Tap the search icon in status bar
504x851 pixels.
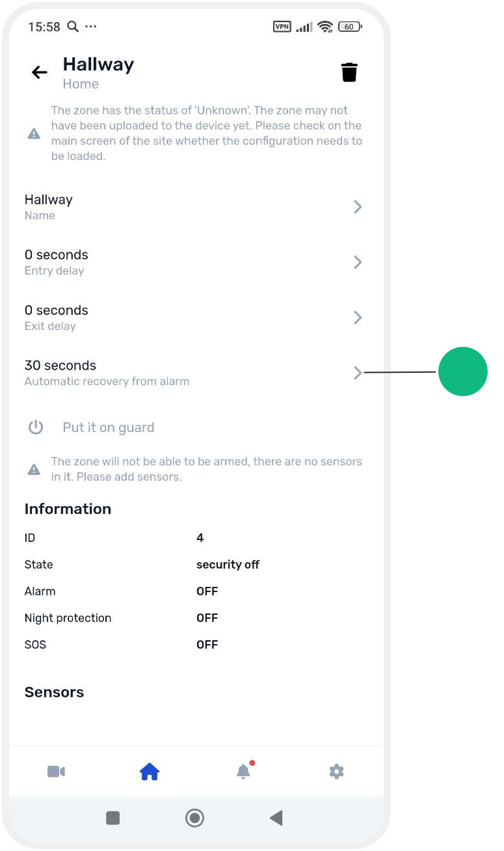point(73,27)
